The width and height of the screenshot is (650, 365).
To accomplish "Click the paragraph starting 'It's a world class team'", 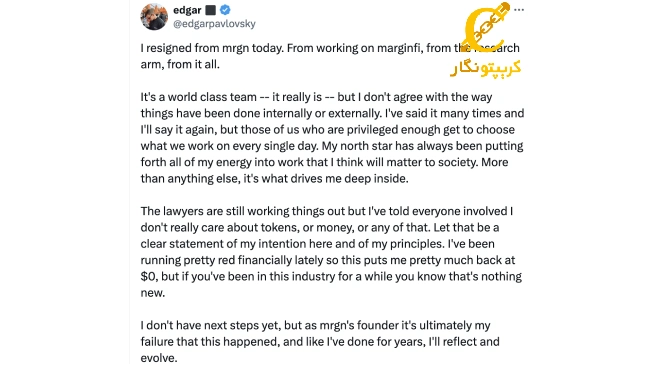I will pos(332,138).
